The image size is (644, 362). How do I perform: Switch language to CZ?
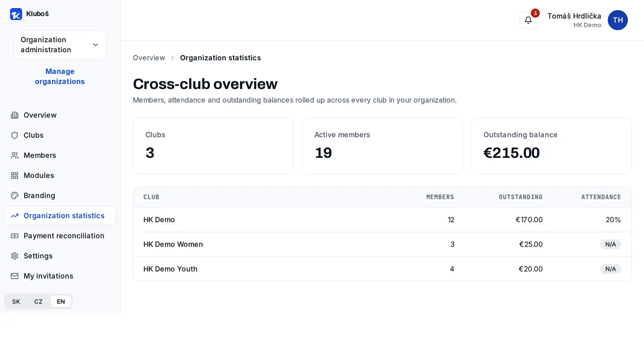click(38, 302)
